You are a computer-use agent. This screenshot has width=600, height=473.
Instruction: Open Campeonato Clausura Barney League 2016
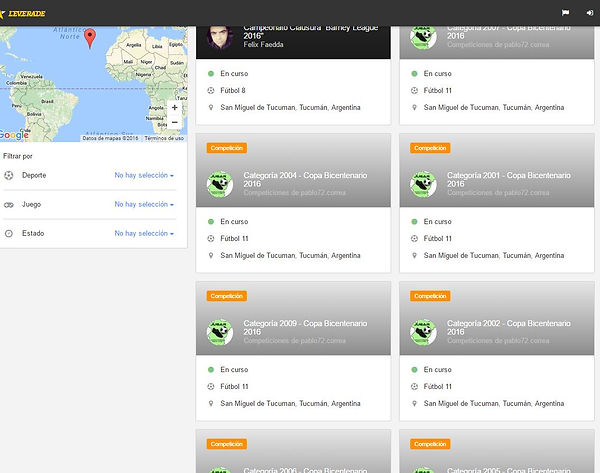tap(311, 32)
